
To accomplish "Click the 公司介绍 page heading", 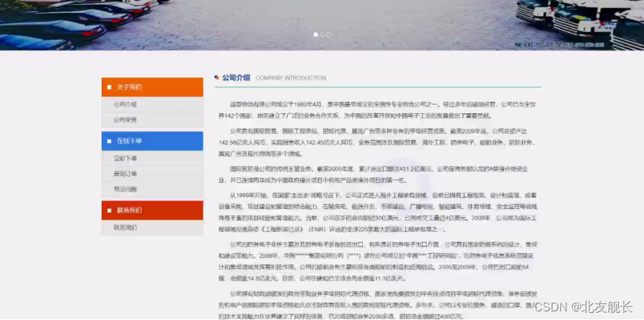I will tap(236, 78).
